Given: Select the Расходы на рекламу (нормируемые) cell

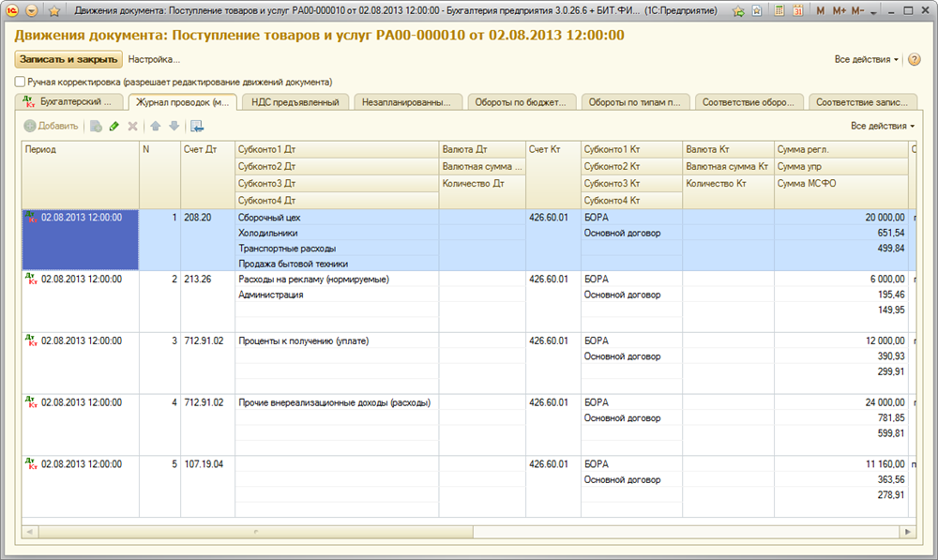Looking at the screenshot, I should (314, 279).
